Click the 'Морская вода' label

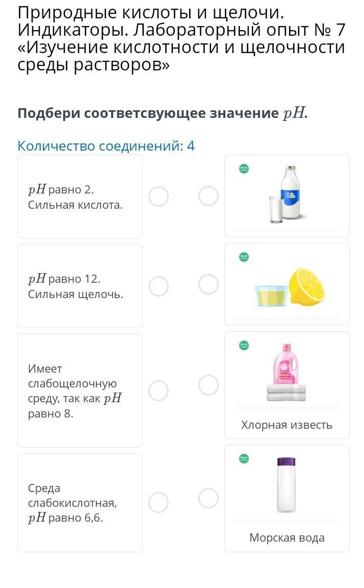(287, 537)
